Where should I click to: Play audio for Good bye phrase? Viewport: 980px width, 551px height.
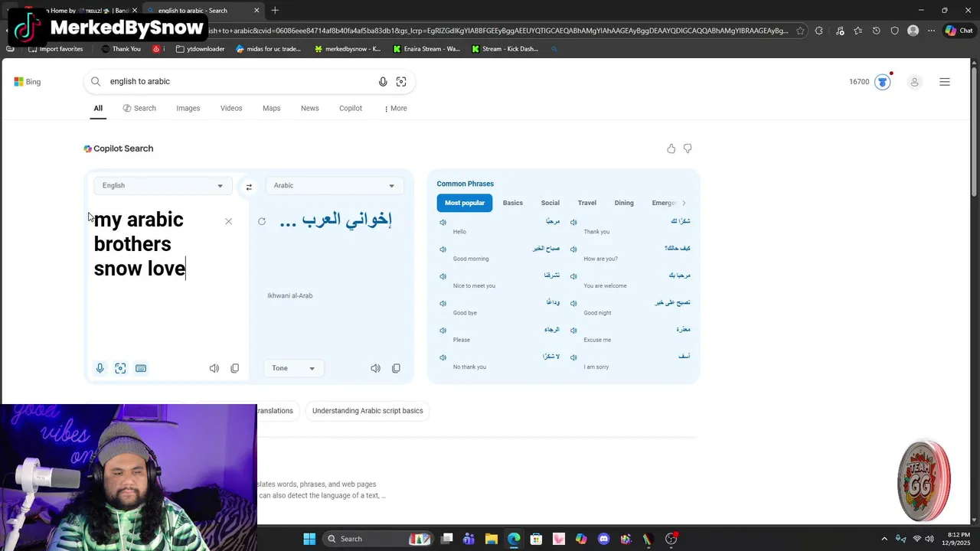click(443, 304)
